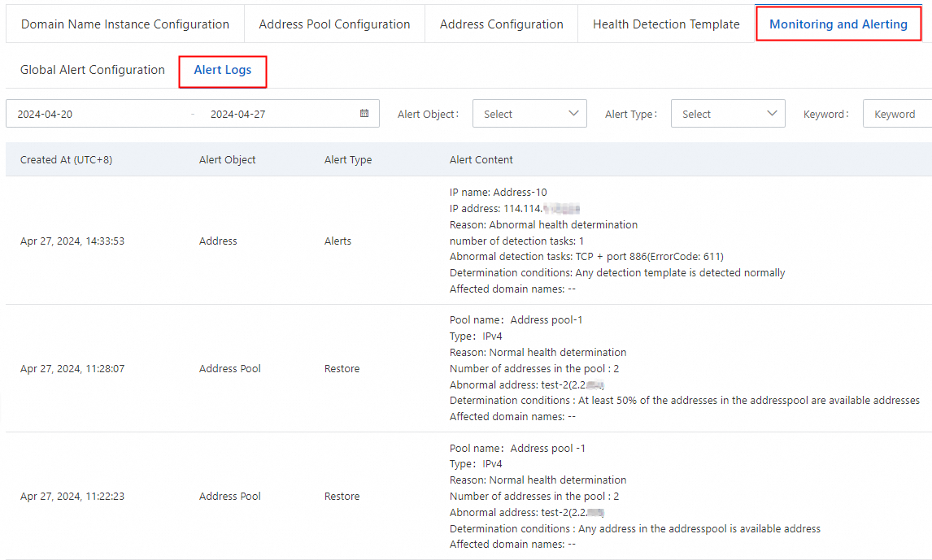Switch to Domain Name Instance Configuration tab
Screen dimensions: 932x560
point(125,24)
